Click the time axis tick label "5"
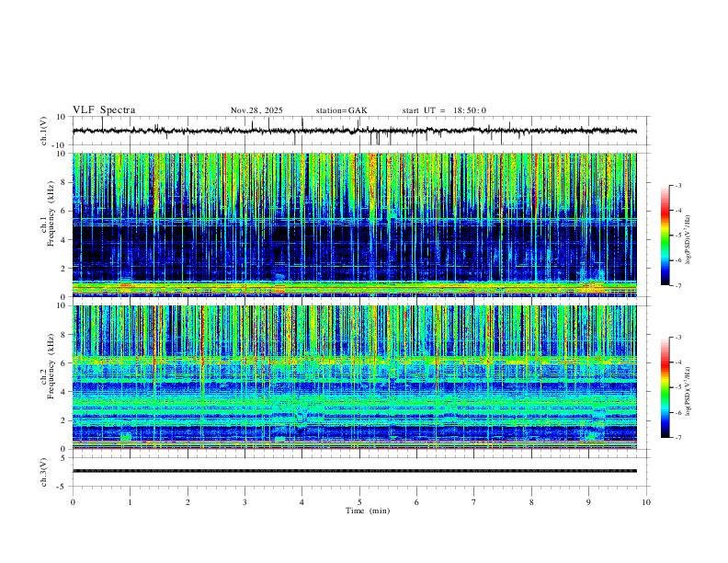This screenshot has height=563, width=728. click(359, 502)
